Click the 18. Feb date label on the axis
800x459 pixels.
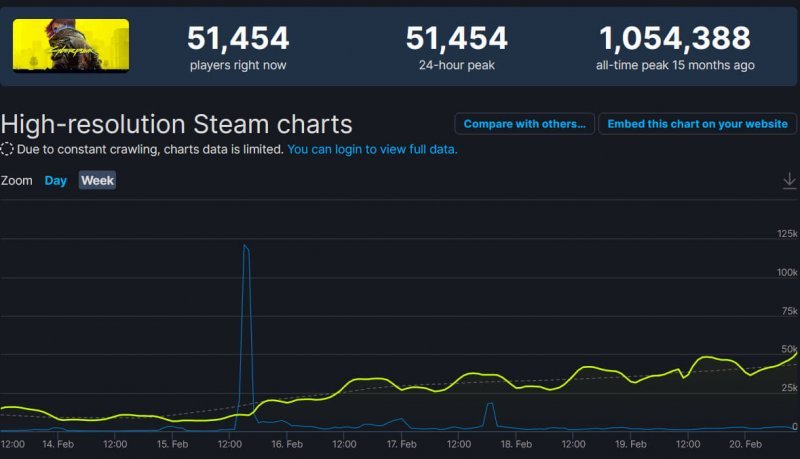[x=516, y=443]
